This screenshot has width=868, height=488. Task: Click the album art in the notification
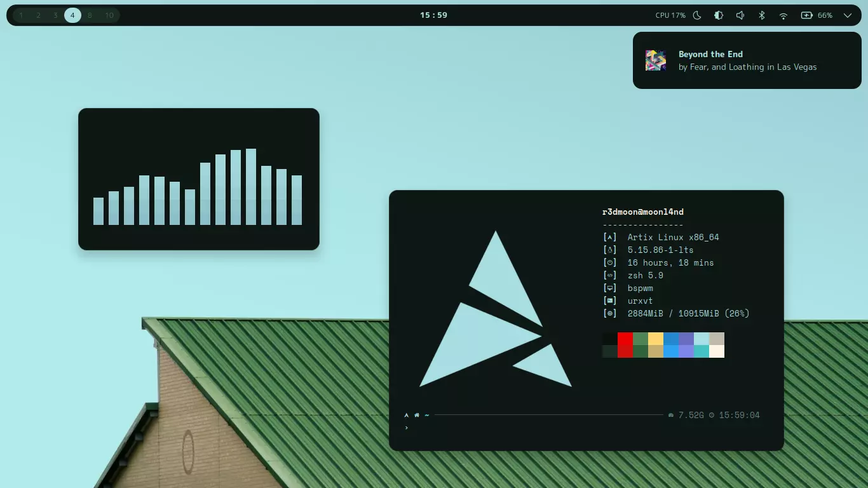pyautogui.click(x=656, y=60)
